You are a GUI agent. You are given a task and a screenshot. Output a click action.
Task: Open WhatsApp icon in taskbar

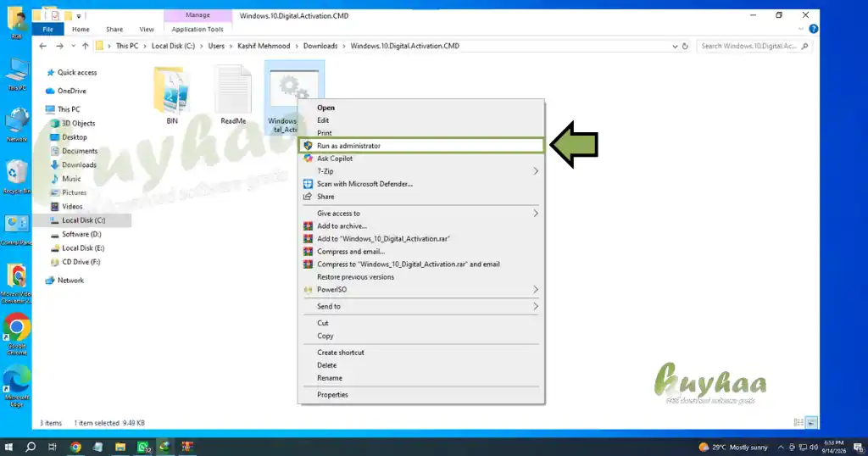pos(142,447)
